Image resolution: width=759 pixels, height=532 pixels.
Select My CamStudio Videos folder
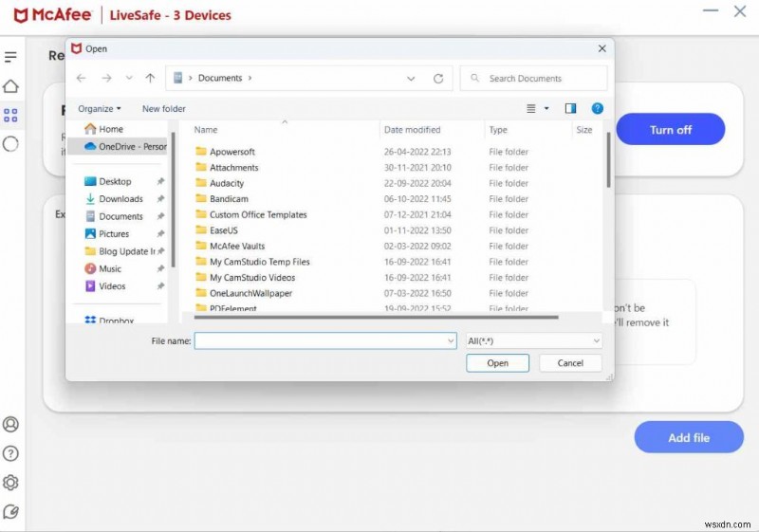(x=251, y=277)
